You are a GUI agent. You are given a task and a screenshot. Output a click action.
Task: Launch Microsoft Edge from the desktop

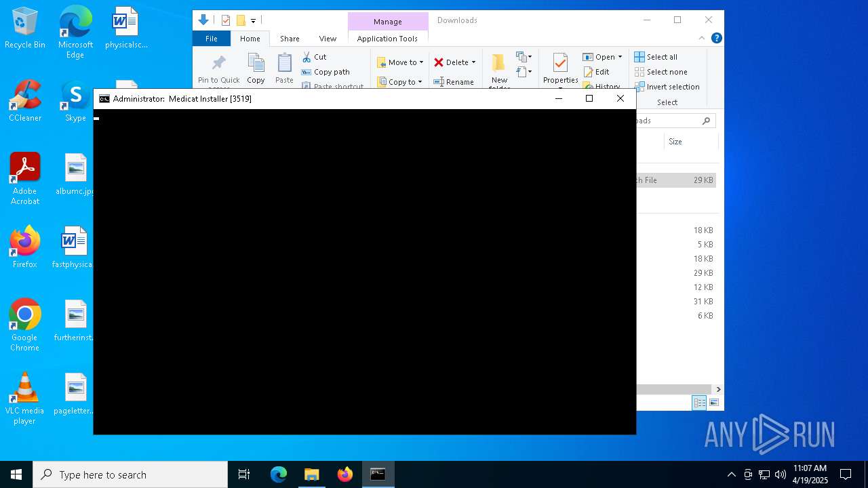pos(75,33)
